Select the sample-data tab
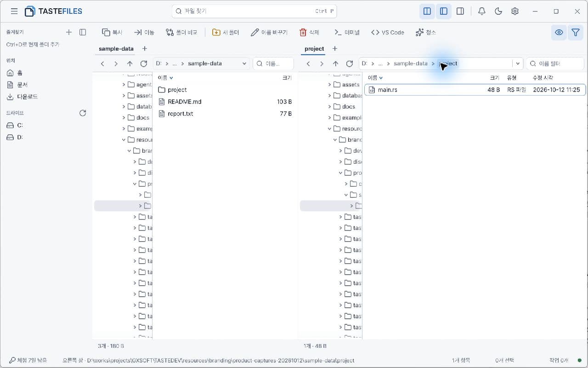The width and height of the screenshot is (588, 368). tap(116, 49)
